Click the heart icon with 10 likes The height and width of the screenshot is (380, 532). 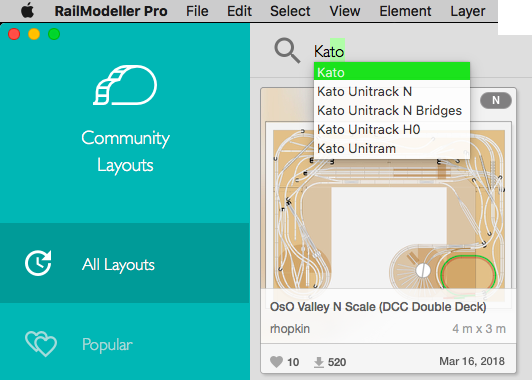tap(276, 362)
